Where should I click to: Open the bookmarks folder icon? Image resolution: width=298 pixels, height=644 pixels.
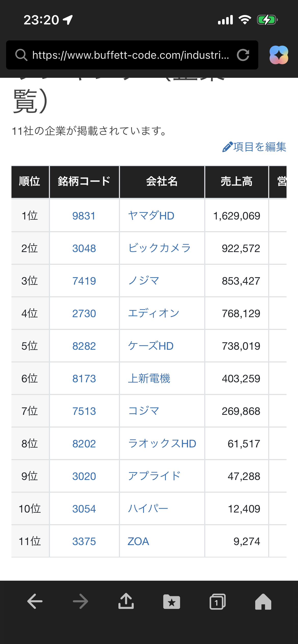[x=171, y=602]
